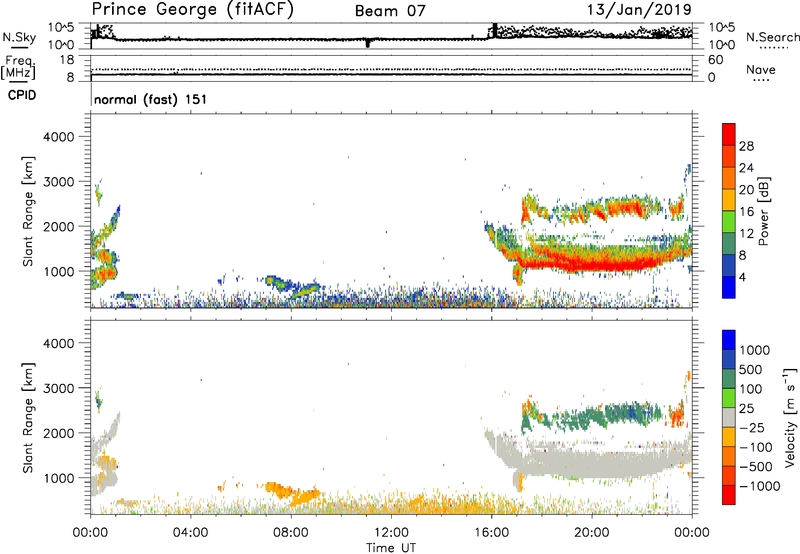Click the date label "13/Jan/2019"
800x554 pixels.
click(639, 10)
